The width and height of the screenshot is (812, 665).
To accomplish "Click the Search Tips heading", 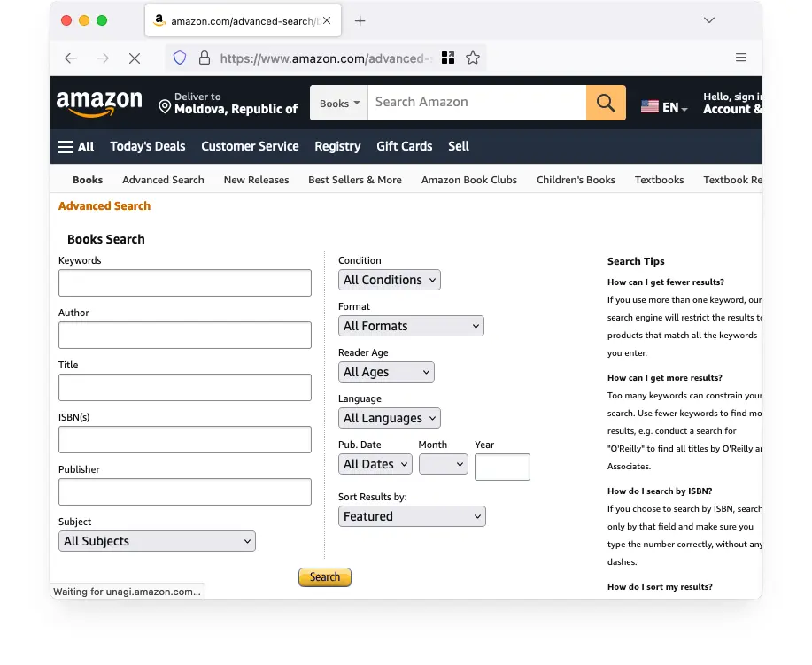I will (x=636, y=261).
